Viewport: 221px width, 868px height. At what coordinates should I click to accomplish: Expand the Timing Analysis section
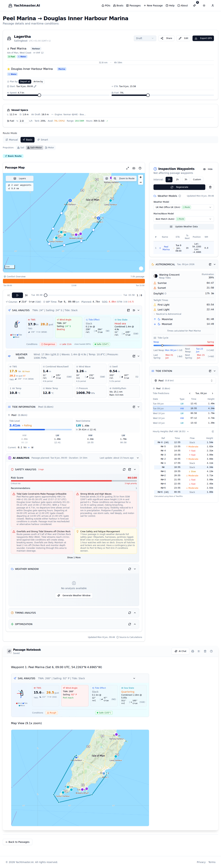pyautogui.click(x=135, y=613)
